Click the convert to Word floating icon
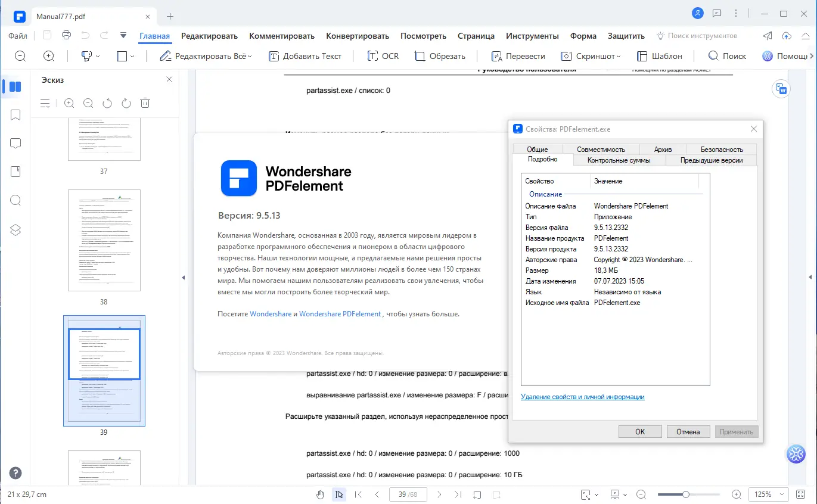 tap(781, 89)
